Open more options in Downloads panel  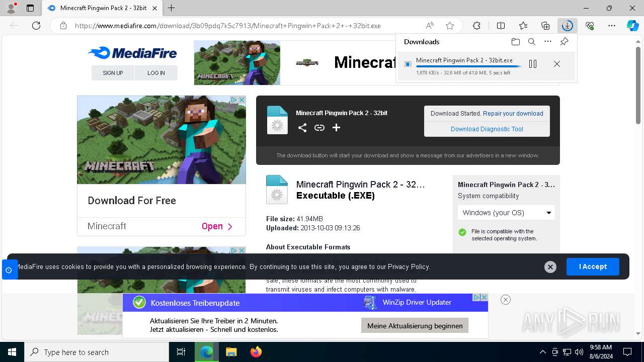tap(548, 42)
